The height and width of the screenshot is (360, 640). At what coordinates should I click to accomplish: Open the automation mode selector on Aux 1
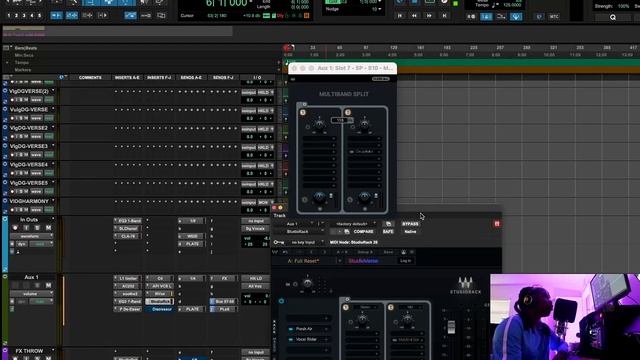41,302
